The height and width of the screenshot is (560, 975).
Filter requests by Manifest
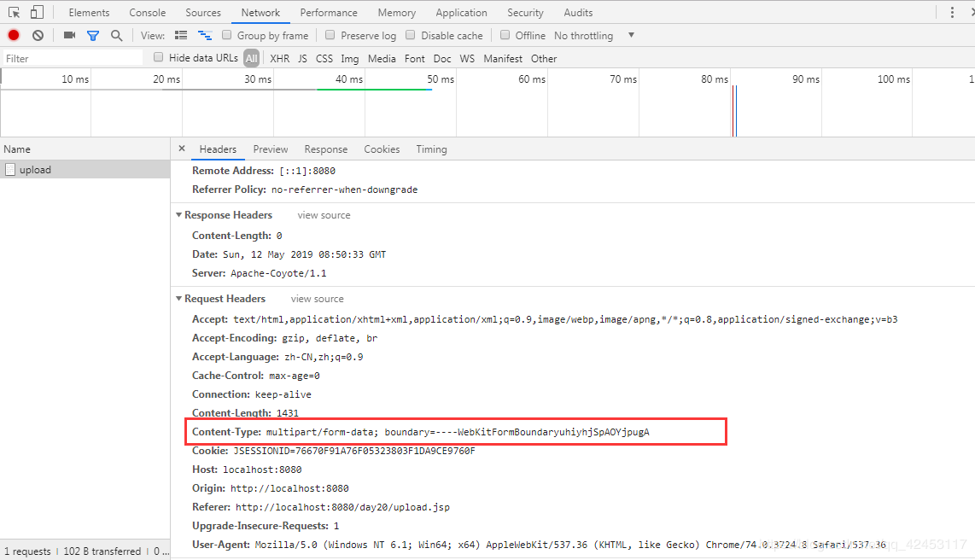(503, 58)
